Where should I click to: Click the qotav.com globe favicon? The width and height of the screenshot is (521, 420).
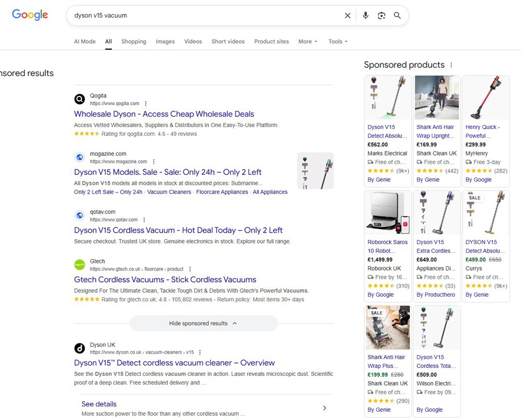79,215
